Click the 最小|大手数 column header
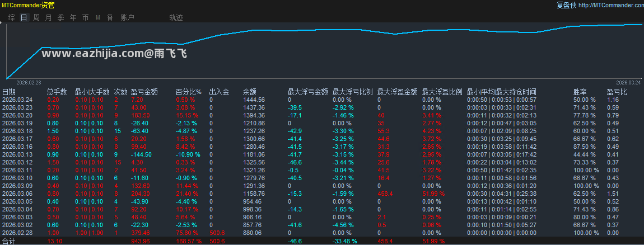The height and width of the screenshot is (245, 644). tap(92, 92)
